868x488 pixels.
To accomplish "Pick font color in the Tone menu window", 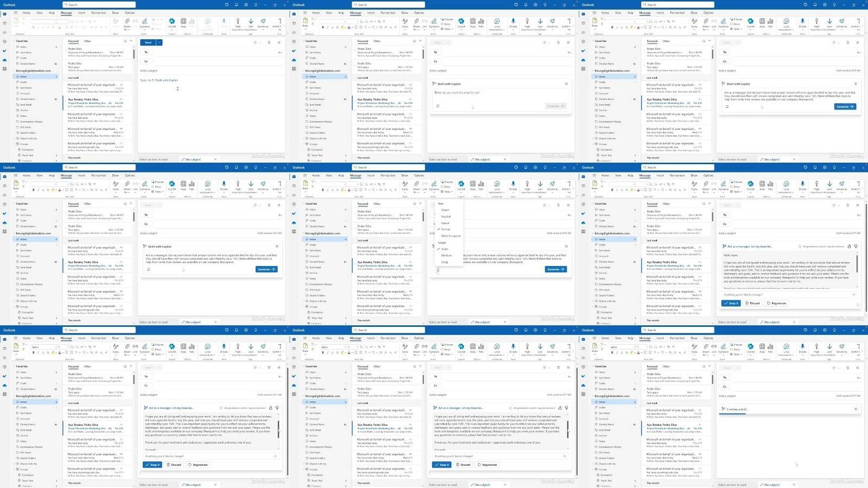I will [x=348, y=190].
